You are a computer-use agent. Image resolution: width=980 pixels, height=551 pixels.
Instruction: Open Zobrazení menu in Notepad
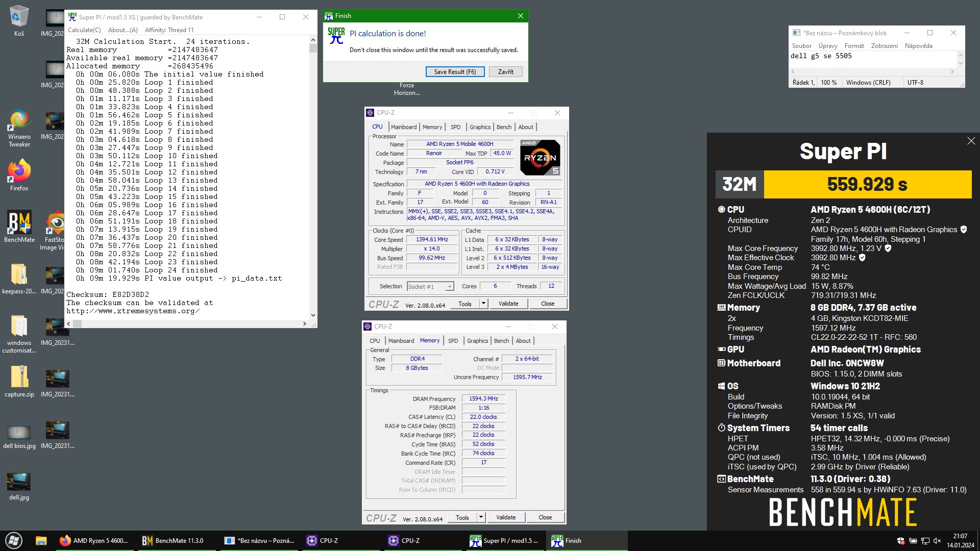pos(884,46)
